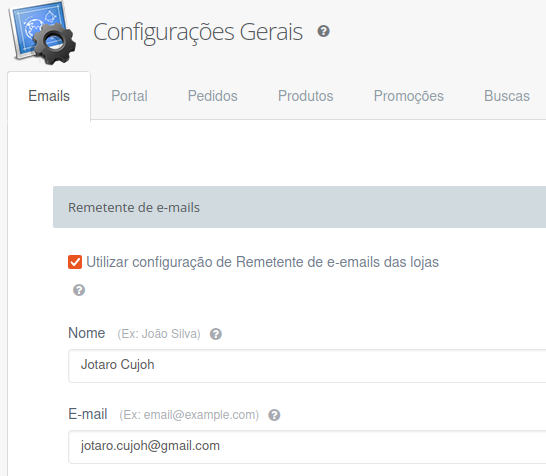Uncheck Utilizar configuração de Remetente checkbox
Image resolution: width=546 pixels, height=476 pixels.
[75, 262]
